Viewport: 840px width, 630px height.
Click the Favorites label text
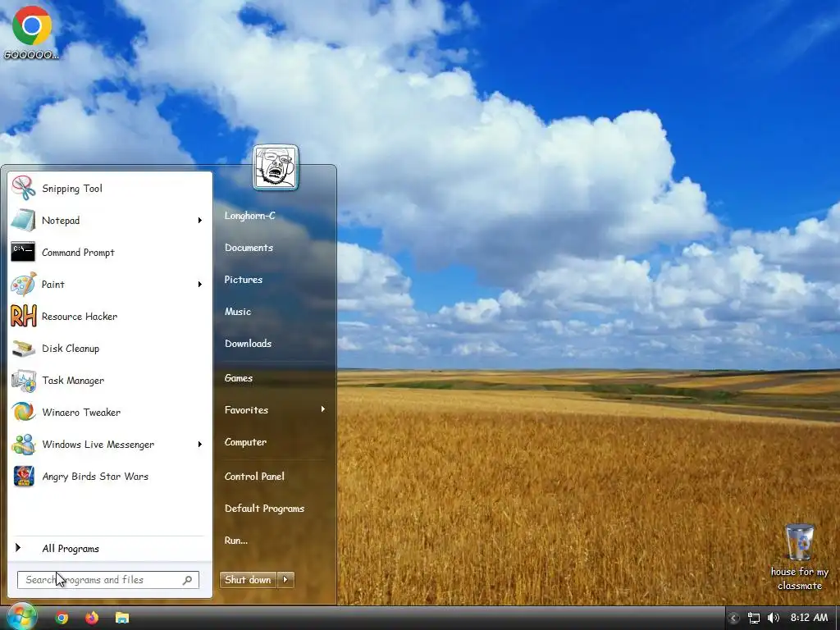click(x=246, y=410)
